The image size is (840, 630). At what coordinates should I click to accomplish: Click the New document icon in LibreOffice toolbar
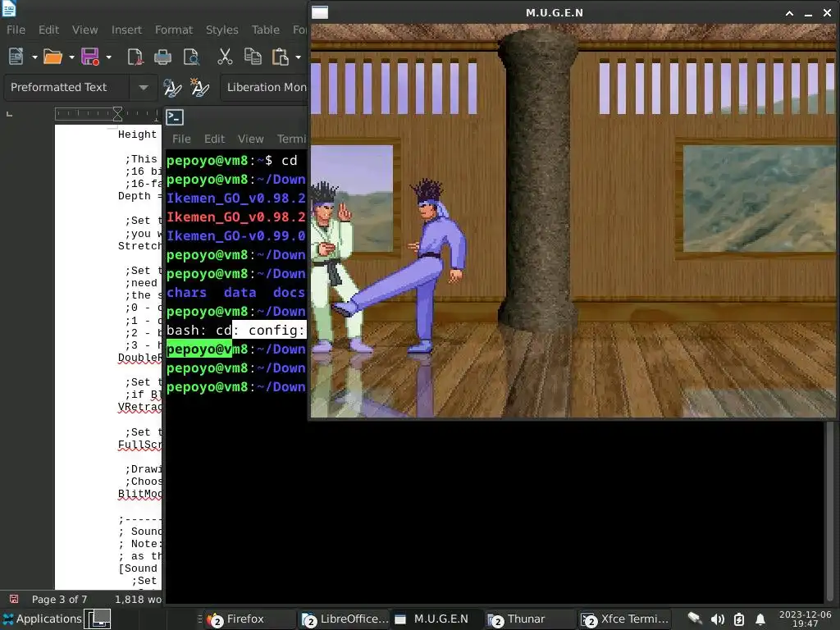coord(16,57)
